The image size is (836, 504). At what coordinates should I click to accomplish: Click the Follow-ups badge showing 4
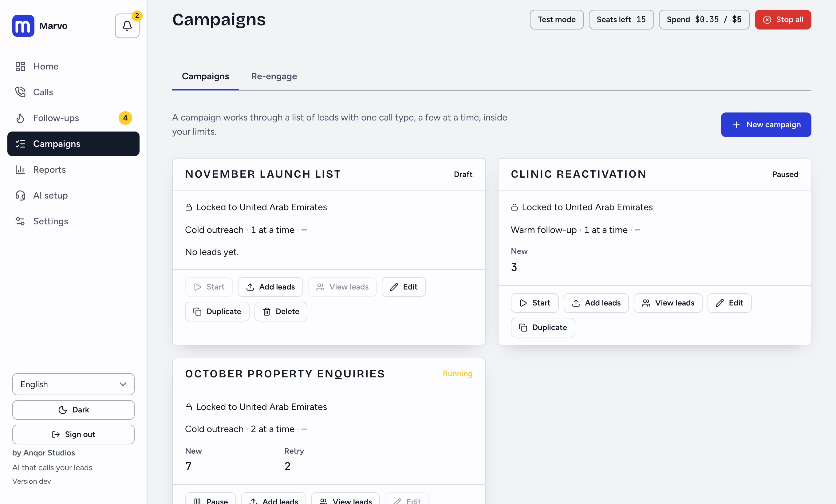[x=125, y=118]
